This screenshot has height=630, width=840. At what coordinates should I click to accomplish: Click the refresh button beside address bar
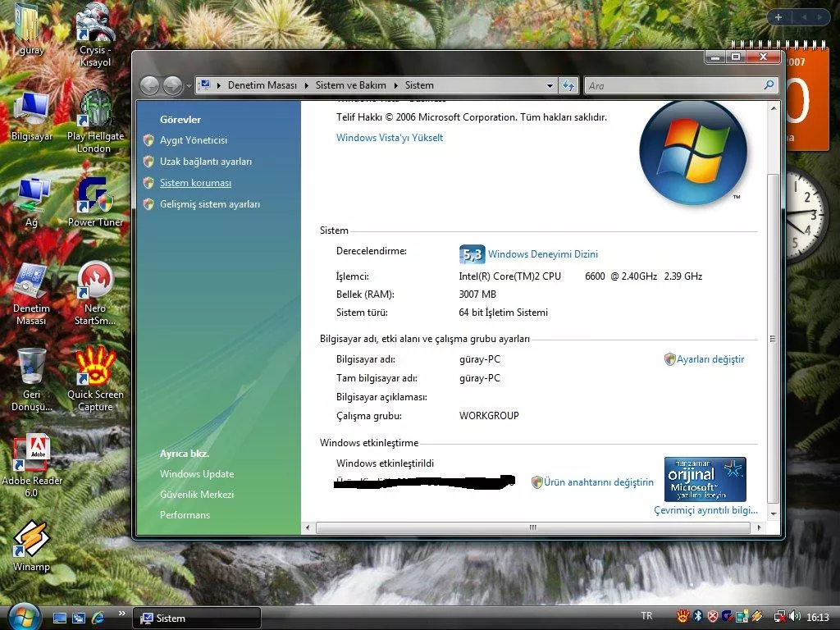point(568,85)
